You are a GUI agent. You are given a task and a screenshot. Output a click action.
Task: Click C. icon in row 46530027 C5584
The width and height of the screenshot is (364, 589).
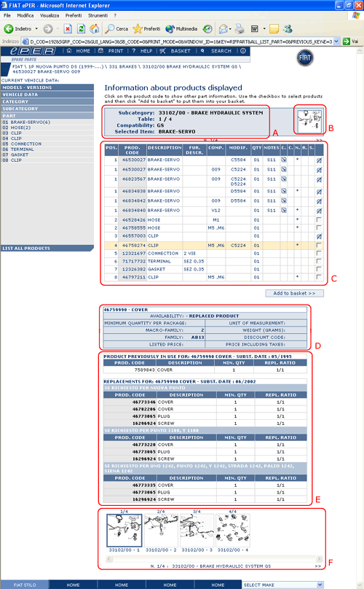tap(284, 160)
